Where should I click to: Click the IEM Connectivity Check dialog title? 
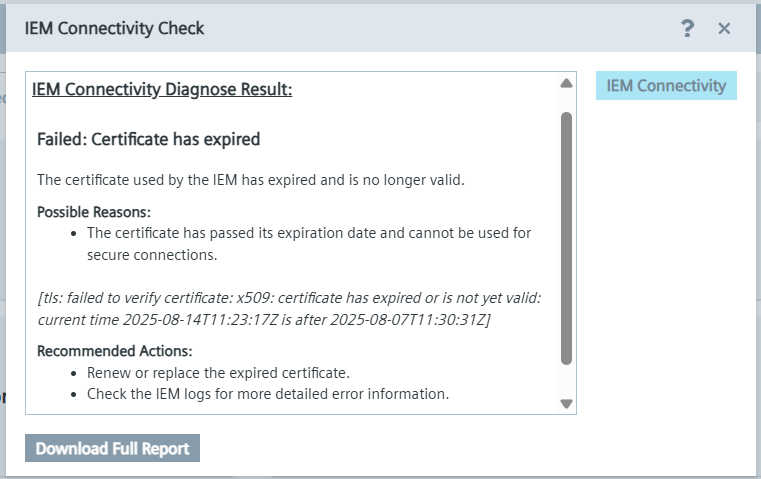coord(114,28)
